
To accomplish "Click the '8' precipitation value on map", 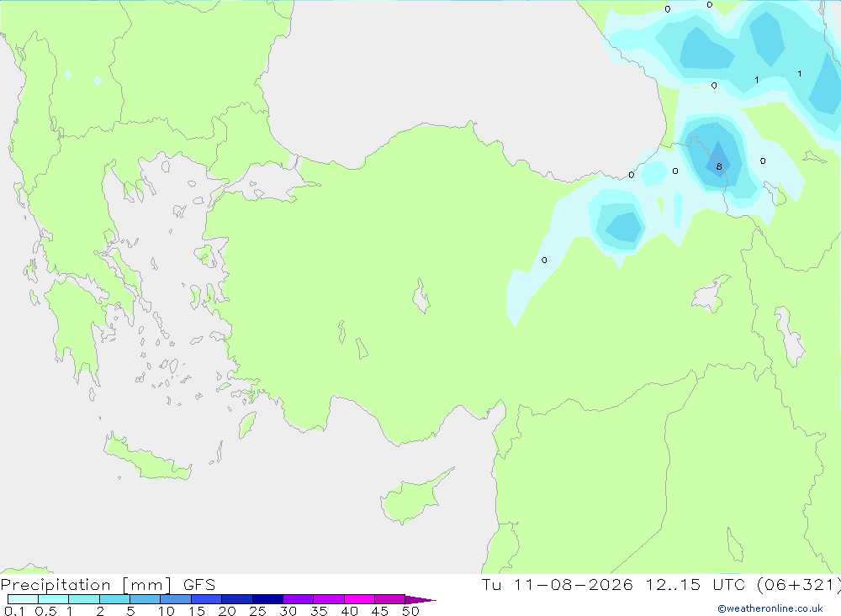I will point(719,166).
